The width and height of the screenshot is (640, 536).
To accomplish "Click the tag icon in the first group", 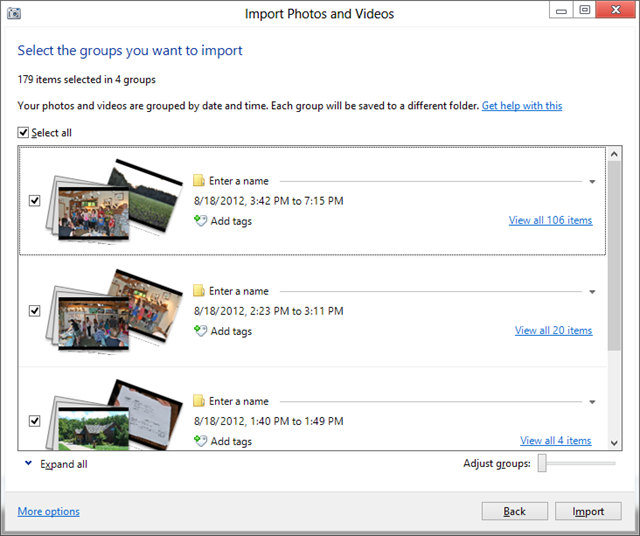I will pos(200,221).
